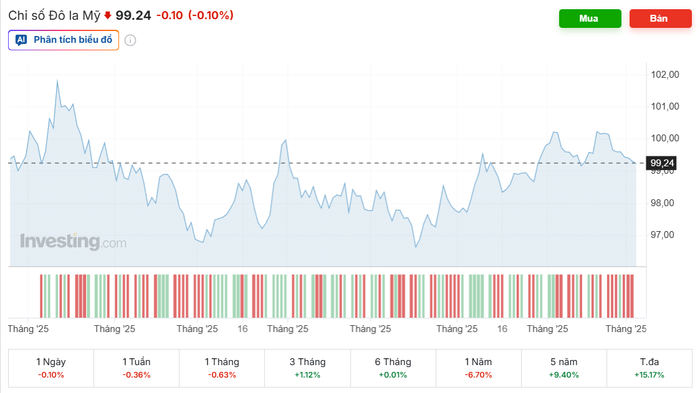Click the +15.17% value under T.đa

click(649, 375)
